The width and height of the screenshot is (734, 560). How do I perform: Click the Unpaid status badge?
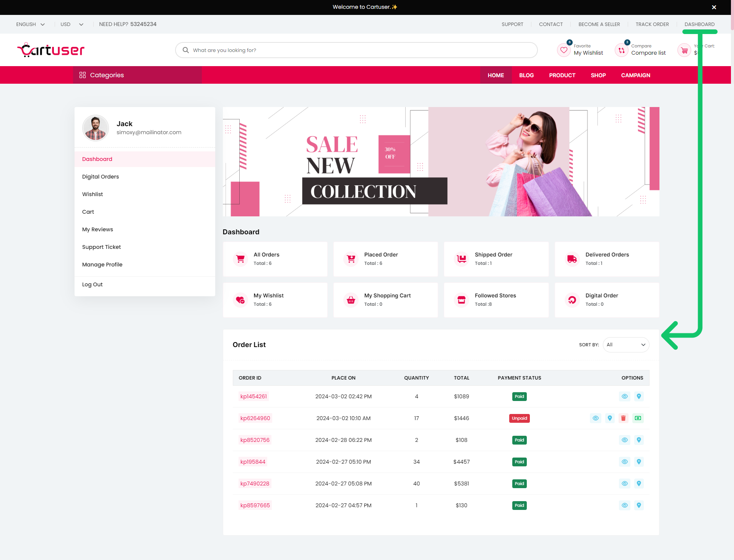[519, 418]
